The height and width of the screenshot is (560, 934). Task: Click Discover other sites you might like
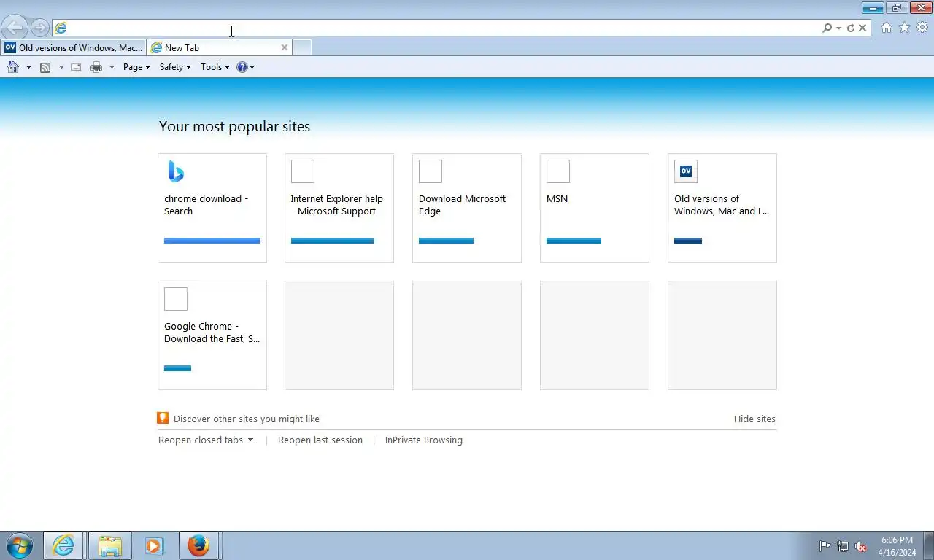point(247,419)
